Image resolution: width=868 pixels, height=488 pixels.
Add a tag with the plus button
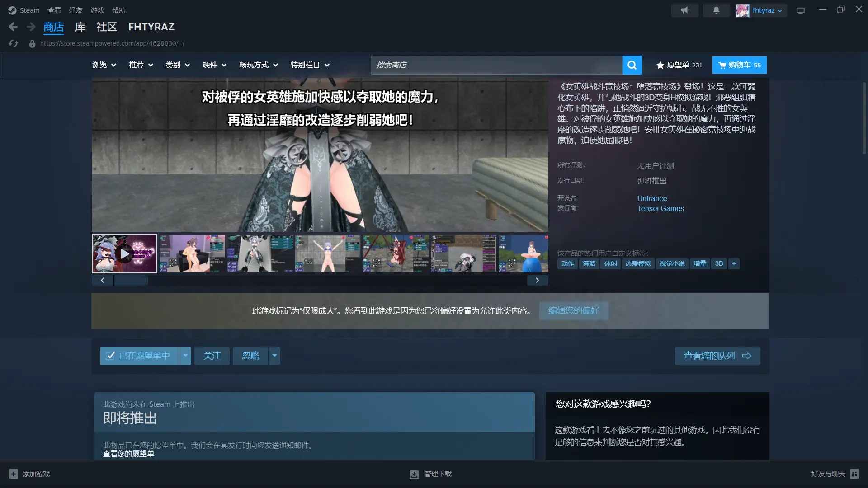click(734, 264)
